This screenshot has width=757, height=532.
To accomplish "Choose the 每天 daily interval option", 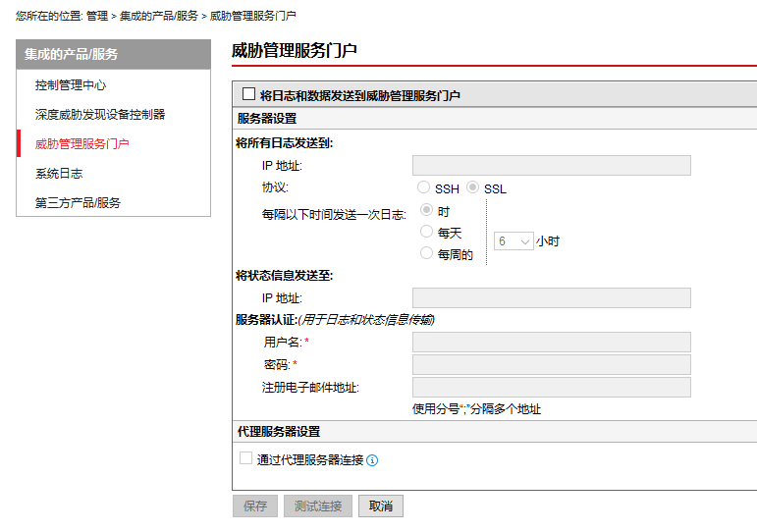I will click(426, 233).
